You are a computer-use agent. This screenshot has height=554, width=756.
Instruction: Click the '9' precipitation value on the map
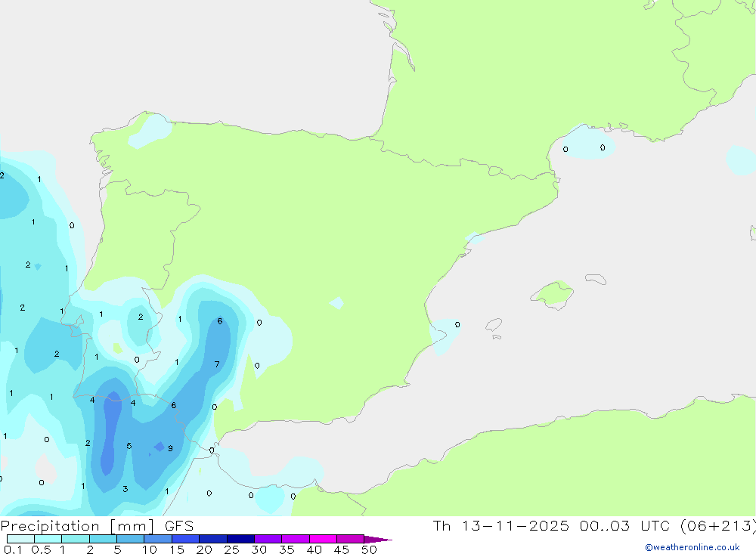[170, 448]
